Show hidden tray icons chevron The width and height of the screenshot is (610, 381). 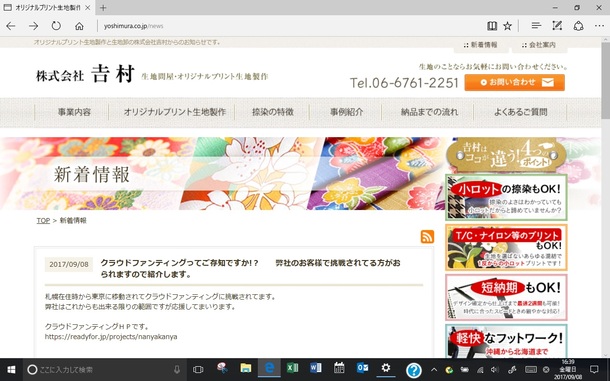[434, 370]
